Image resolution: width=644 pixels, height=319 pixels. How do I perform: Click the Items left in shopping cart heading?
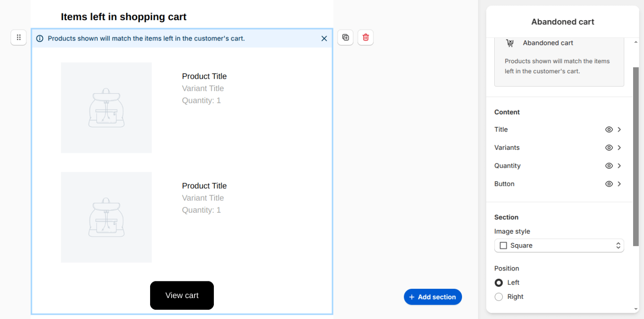click(x=123, y=17)
